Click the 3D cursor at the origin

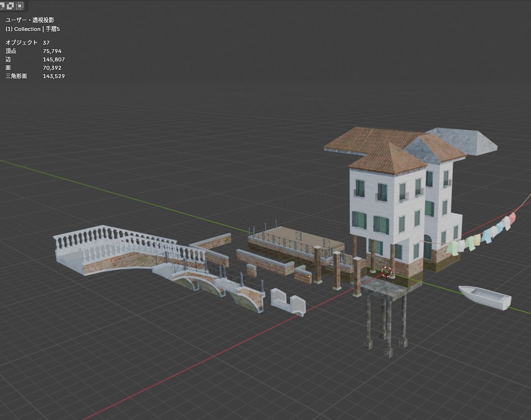point(386,272)
